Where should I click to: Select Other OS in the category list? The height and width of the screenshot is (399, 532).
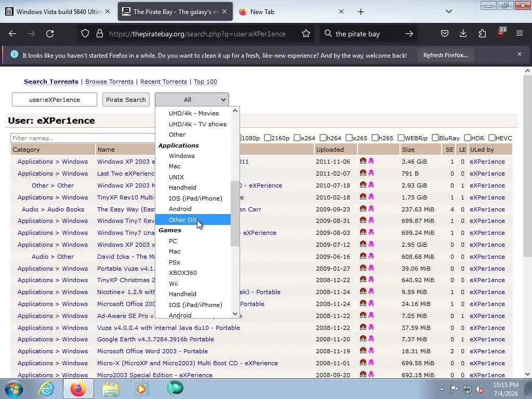tap(193, 220)
